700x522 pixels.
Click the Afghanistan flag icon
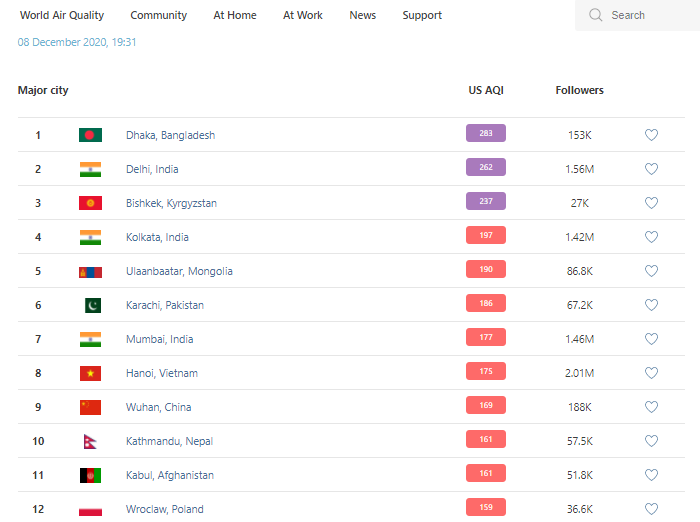click(90, 475)
